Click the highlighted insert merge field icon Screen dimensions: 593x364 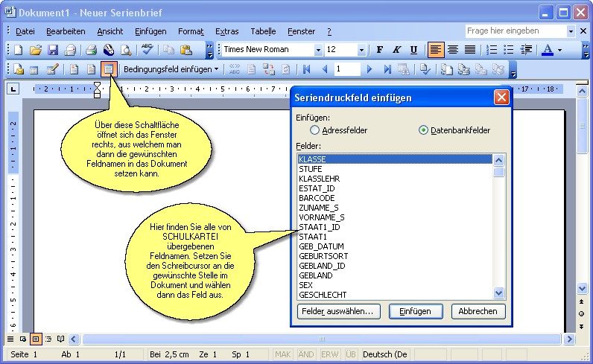[x=109, y=69]
